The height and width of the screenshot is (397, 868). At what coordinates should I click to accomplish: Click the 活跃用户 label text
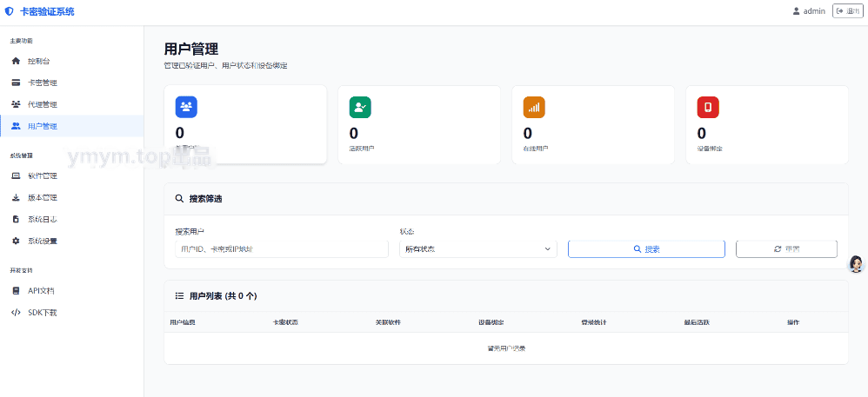tap(362, 149)
